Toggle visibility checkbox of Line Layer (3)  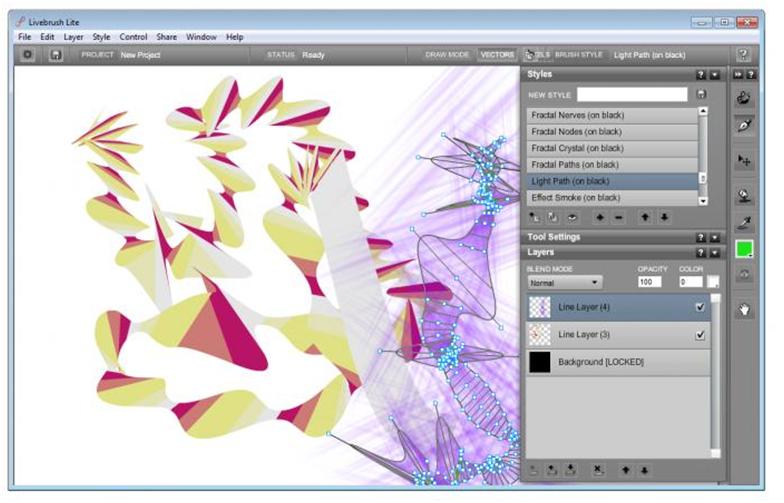coord(700,334)
